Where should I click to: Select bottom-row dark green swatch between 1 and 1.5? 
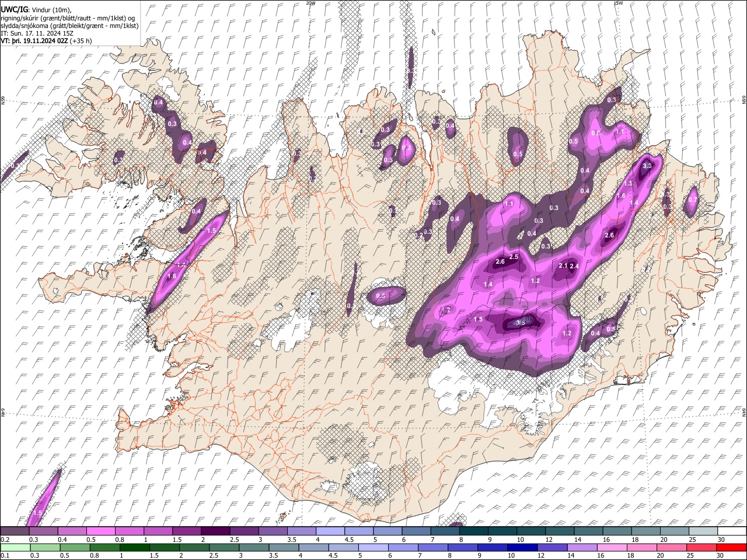tap(134, 547)
